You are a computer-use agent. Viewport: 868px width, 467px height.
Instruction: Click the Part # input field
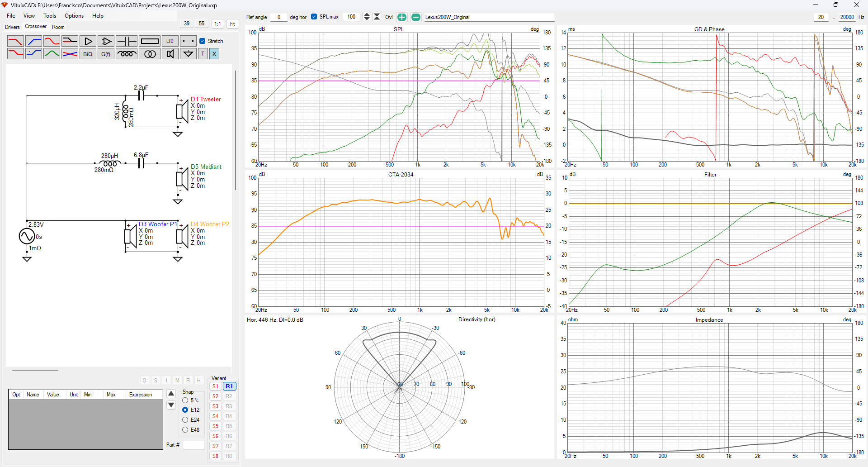tap(193, 445)
